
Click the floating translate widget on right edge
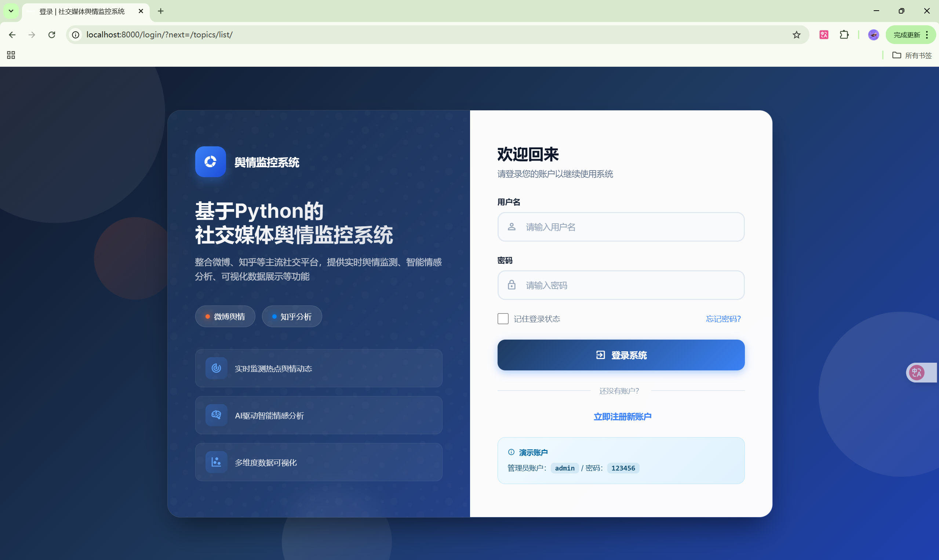[917, 373]
